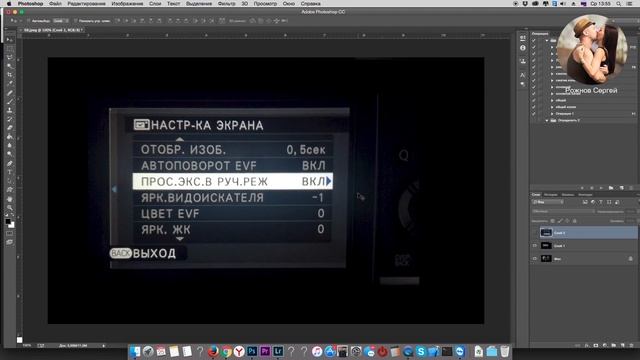Viewport: 640px width, 360px height.
Task: Toggle the checkmark for the общий action
Action: click(533, 100)
